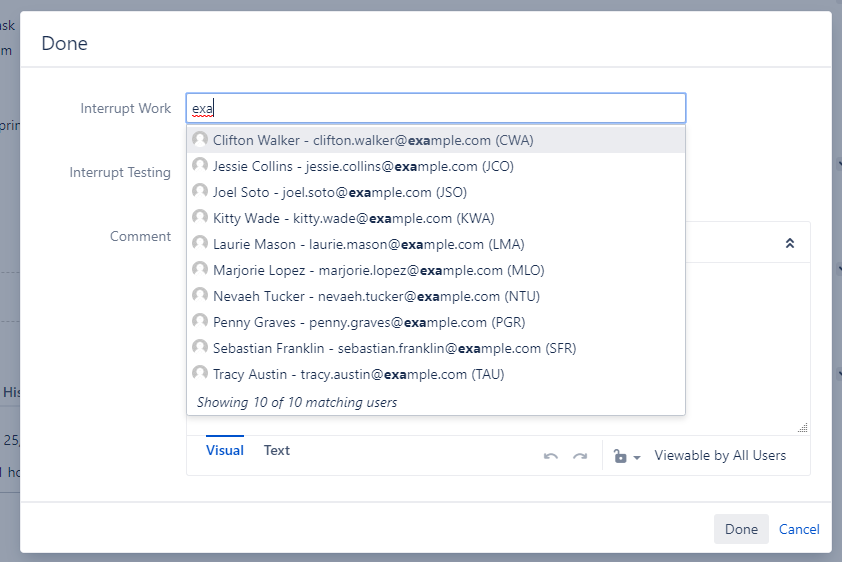
Task: Click Jessie Collins' avatar icon
Action: (x=200, y=165)
